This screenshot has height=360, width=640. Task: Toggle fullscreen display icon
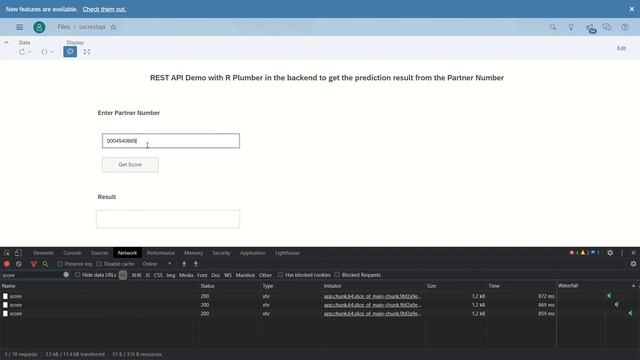pyautogui.click(x=87, y=52)
